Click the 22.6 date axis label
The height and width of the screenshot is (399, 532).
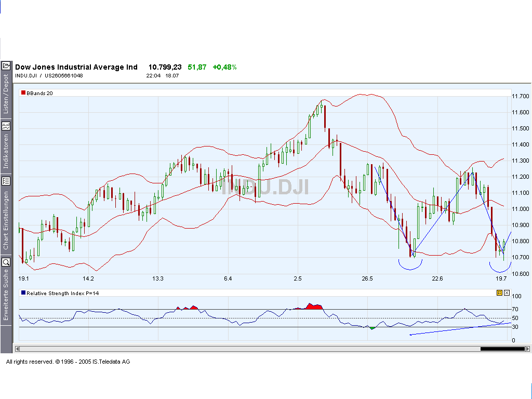click(x=437, y=278)
